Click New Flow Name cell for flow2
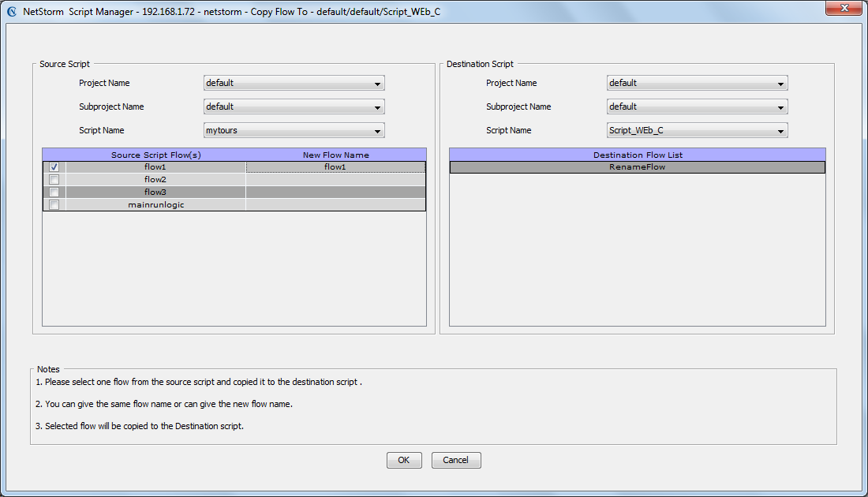The image size is (868, 497). [x=336, y=179]
